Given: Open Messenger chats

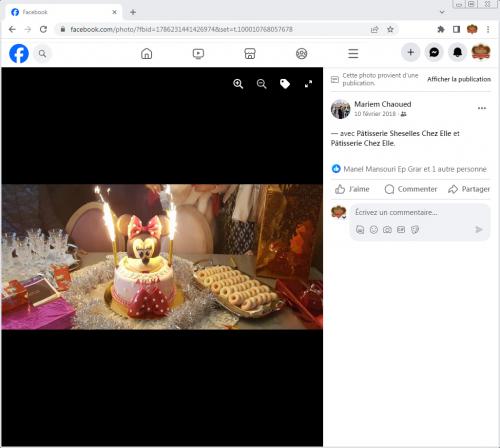Looking at the screenshot, I should (434, 52).
